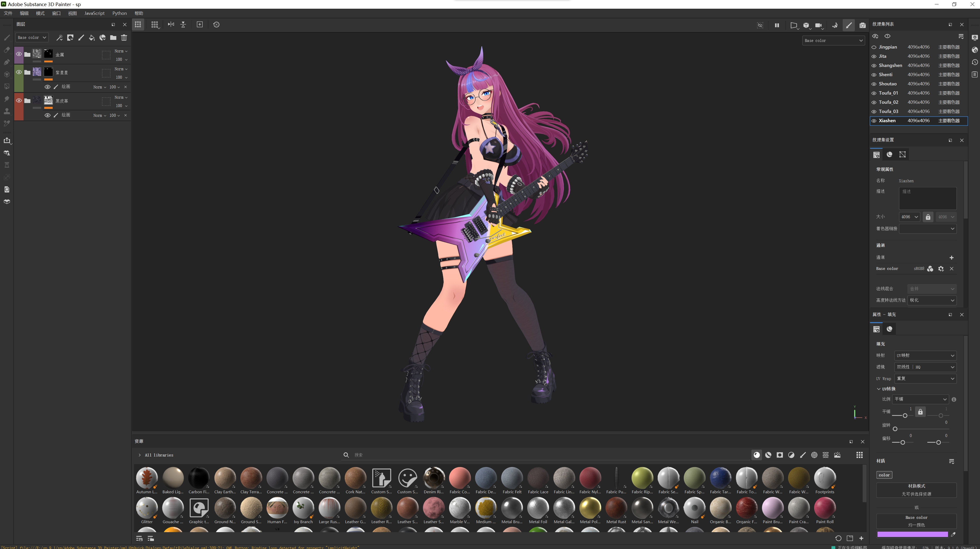Viewport: 980px width, 549px height.
Task: Open the Python menu
Action: click(119, 13)
